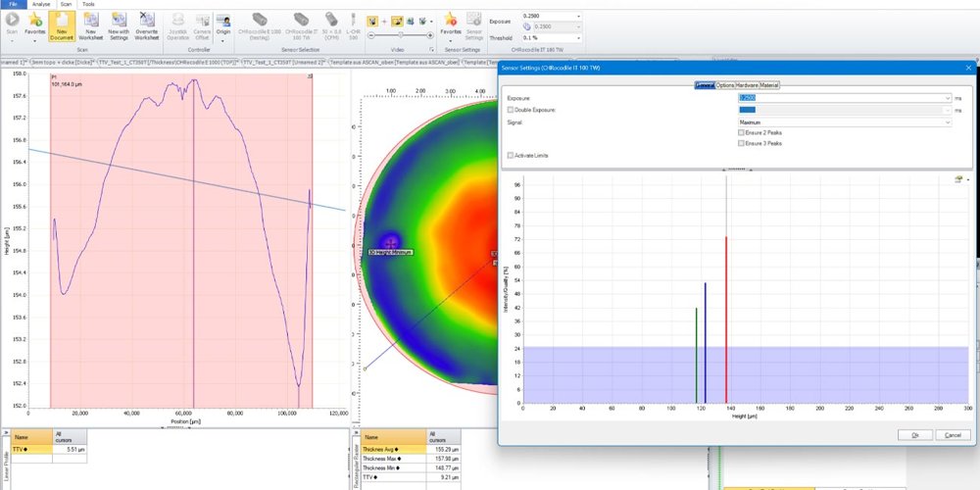
Task: Select Thickness Avg row in table
Action: (412, 449)
